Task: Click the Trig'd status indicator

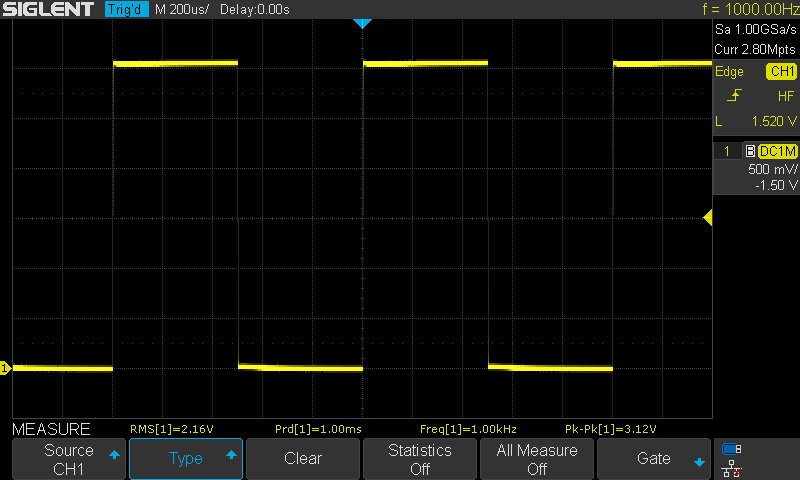Action: [125, 10]
